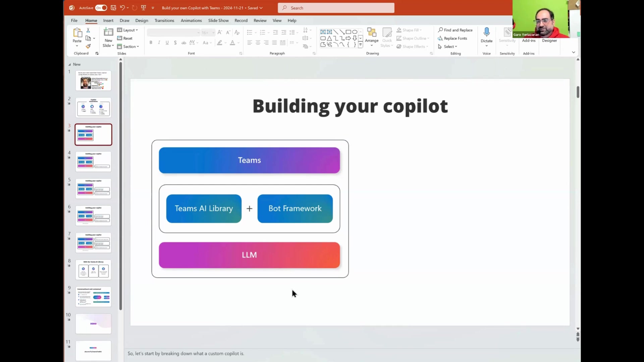Select the Text Box shape in gallery
The image size is (644, 362).
(323, 32)
